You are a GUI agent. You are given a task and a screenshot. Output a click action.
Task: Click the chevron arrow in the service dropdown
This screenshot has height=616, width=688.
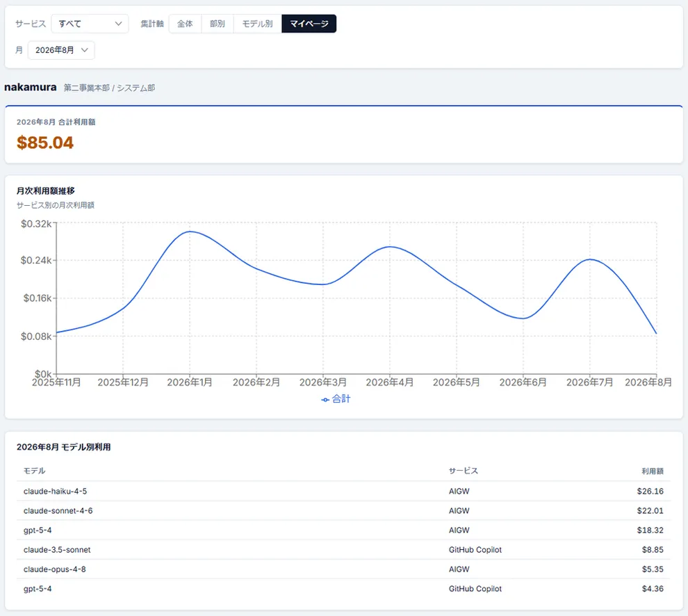[118, 24]
